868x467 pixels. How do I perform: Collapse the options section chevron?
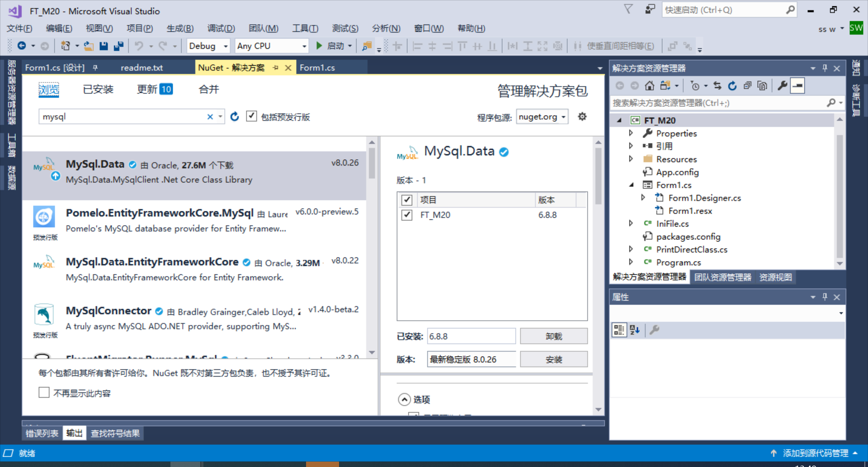[x=404, y=399]
